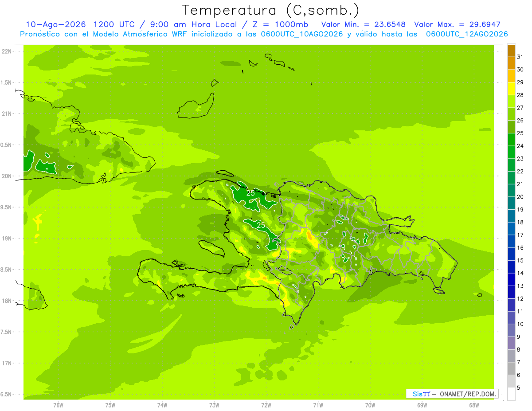Click the "21N" latitude tick label
The width and height of the screenshot is (532, 411).
[8, 114]
